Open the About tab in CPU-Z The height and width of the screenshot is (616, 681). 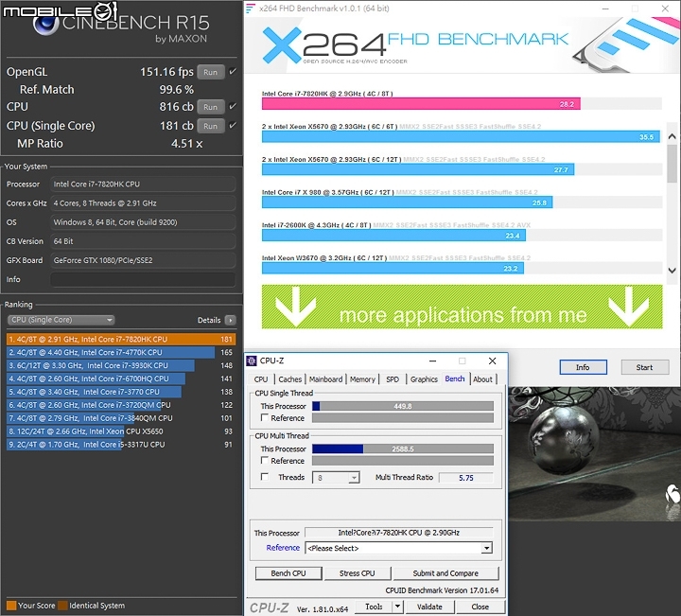pyautogui.click(x=482, y=379)
